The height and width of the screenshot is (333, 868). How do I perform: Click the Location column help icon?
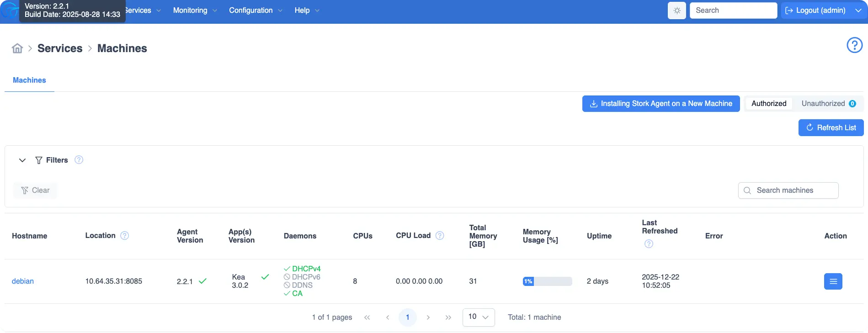pyautogui.click(x=124, y=236)
